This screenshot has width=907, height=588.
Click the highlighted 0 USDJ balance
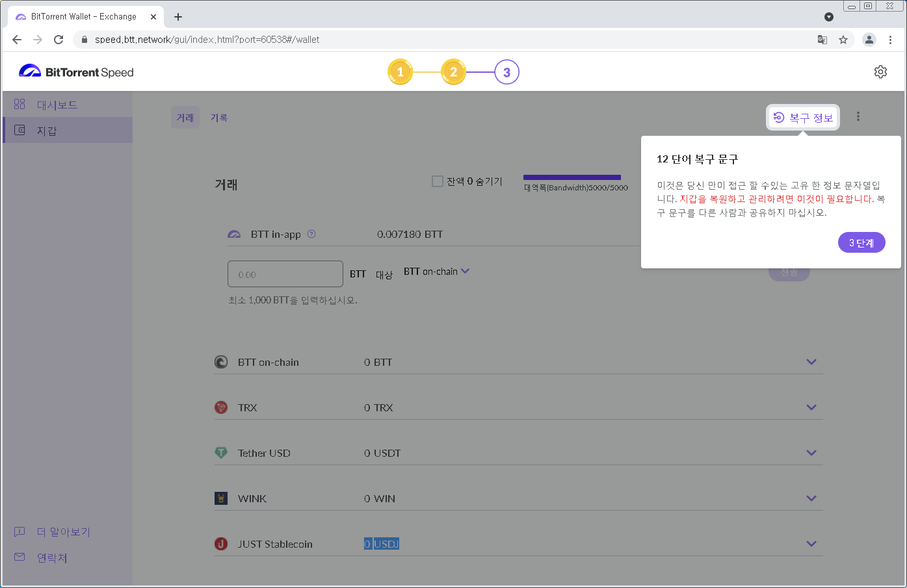[382, 544]
